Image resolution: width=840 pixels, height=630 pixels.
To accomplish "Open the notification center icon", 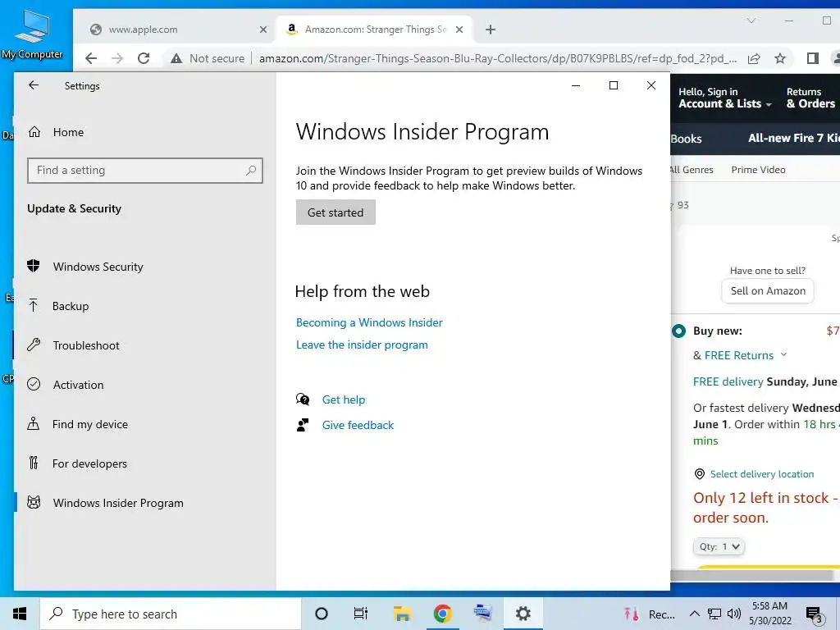I will 815,614.
